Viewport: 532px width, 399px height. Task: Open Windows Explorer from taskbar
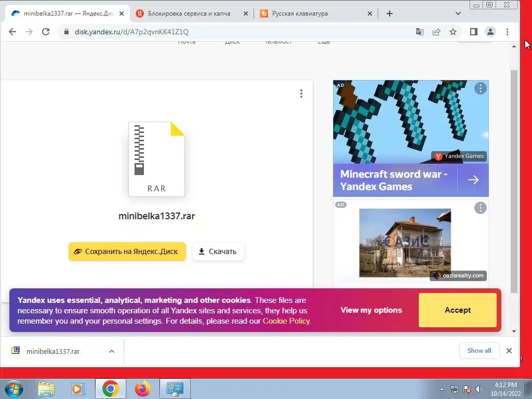[x=46, y=389]
